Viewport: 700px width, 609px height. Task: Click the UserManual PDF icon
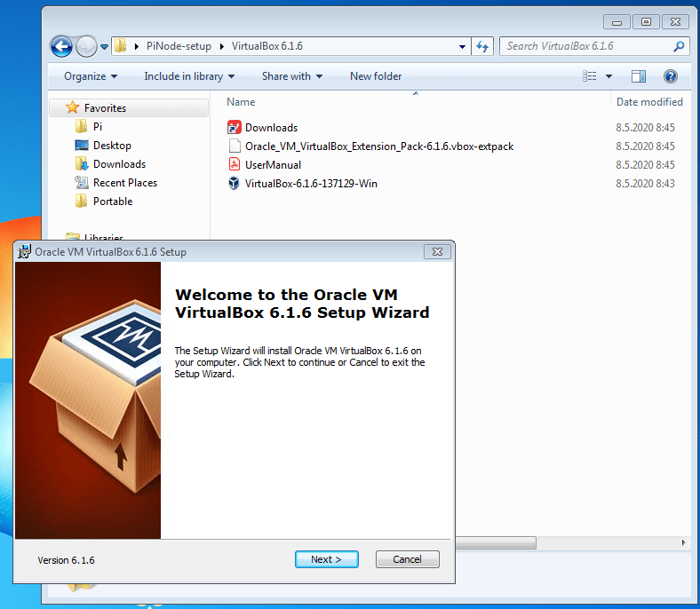tap(235, 164)
